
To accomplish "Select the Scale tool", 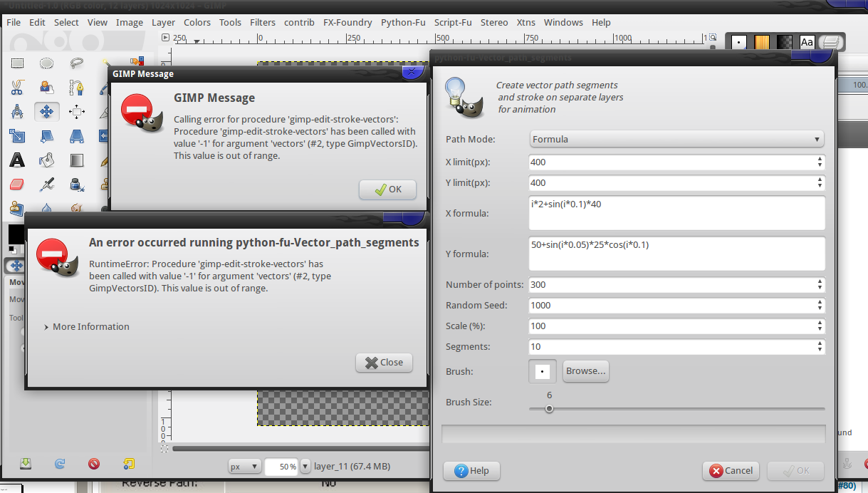I will coord(17,135).
